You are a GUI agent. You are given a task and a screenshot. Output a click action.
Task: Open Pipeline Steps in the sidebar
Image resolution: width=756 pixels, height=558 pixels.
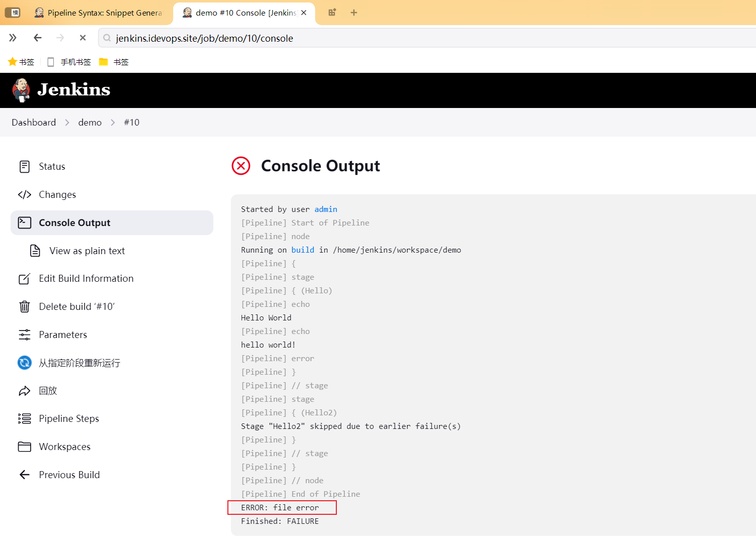(x=112, y=419)
